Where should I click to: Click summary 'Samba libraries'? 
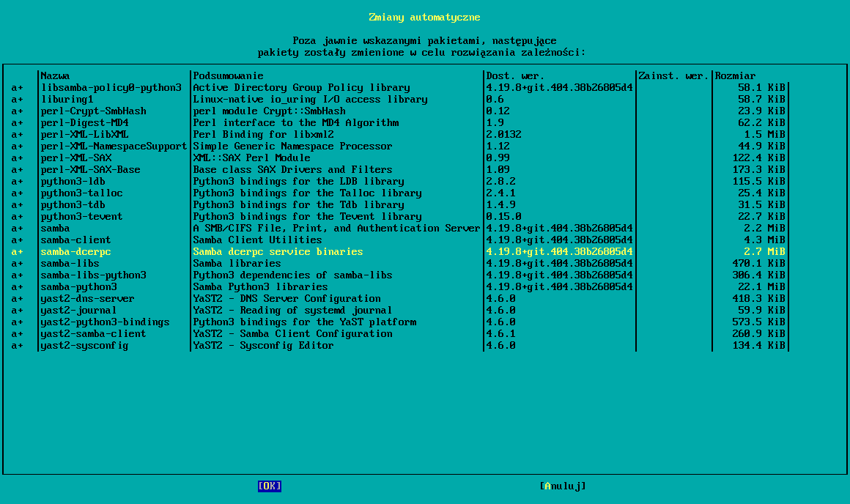pyautogui.click(x=237, y=264)
